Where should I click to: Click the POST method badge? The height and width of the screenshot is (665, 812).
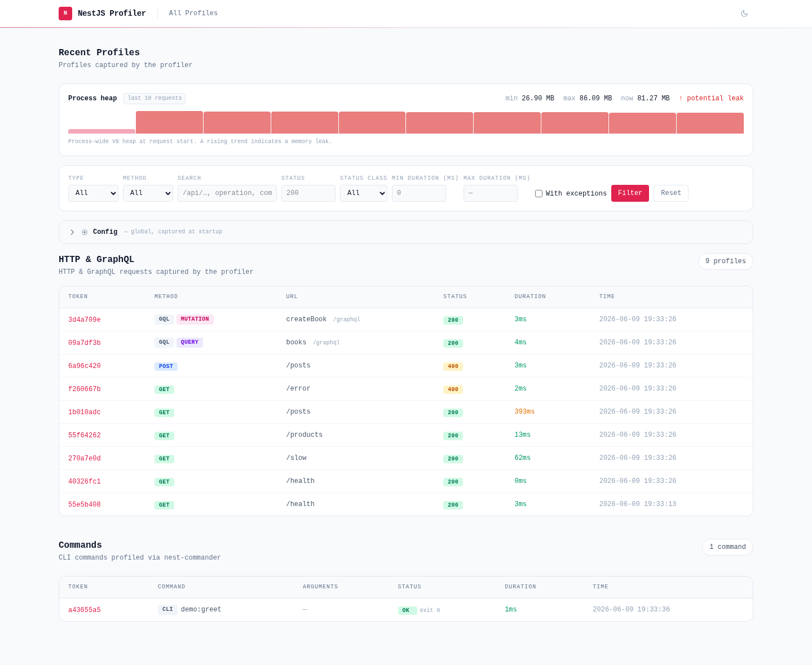166,366
